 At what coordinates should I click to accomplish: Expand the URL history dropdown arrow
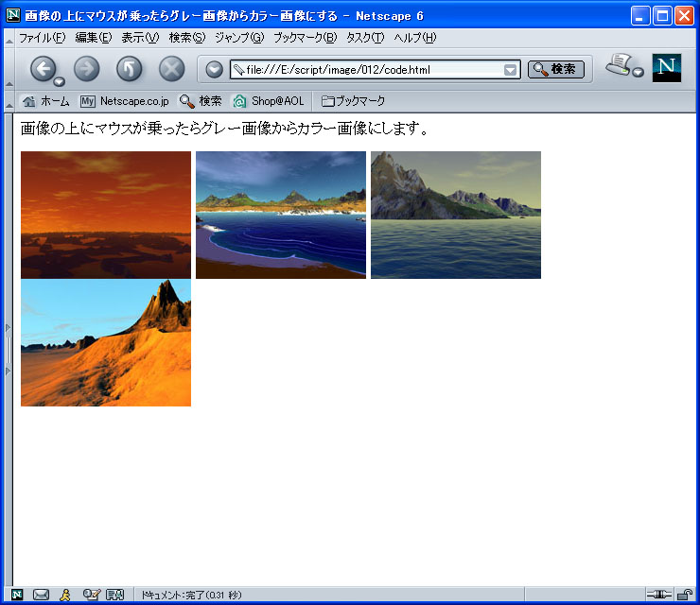click(511, 70)
